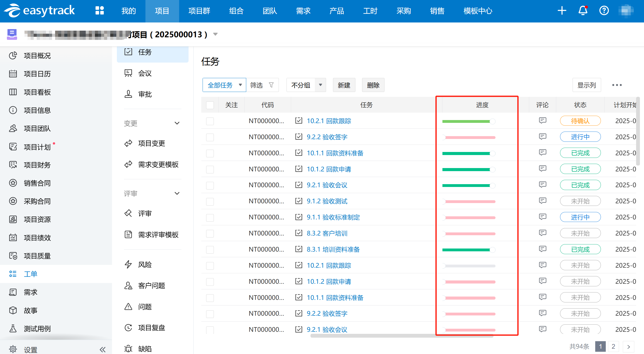Tick the select-all checkbox in table header
Viewport: 644px width, 354px height.
pos(210,105)
